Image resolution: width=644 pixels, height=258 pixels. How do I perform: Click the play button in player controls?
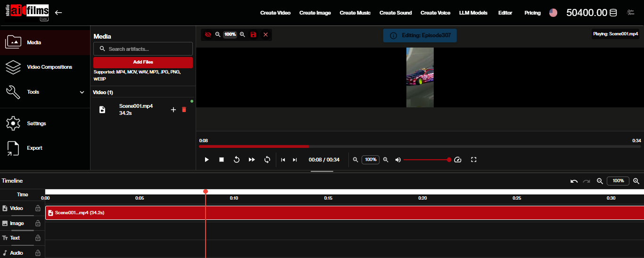pos(206,160)
